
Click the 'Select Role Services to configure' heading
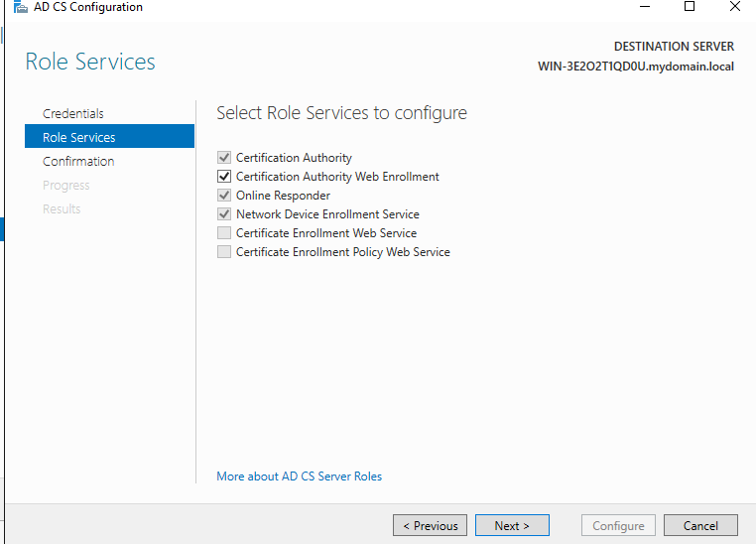click(x=341, y=113)
